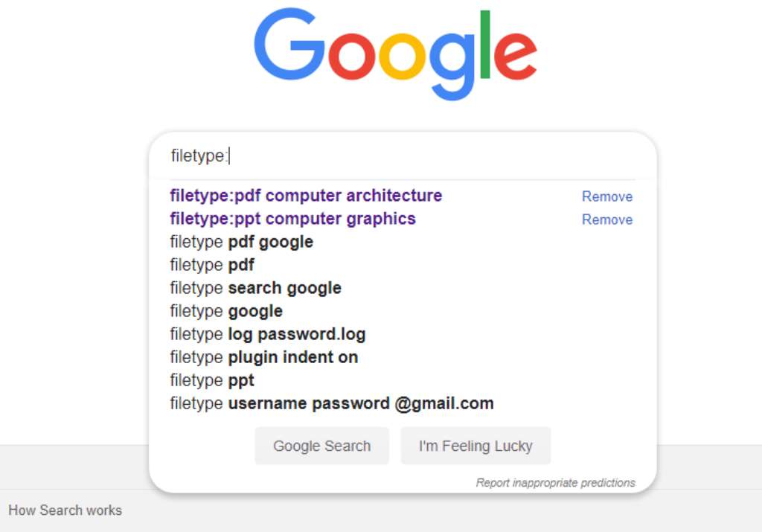Image resolution: width=762 pixels, height=532 pixels.
Task: Click the Google logo
Action: (395, 52)
